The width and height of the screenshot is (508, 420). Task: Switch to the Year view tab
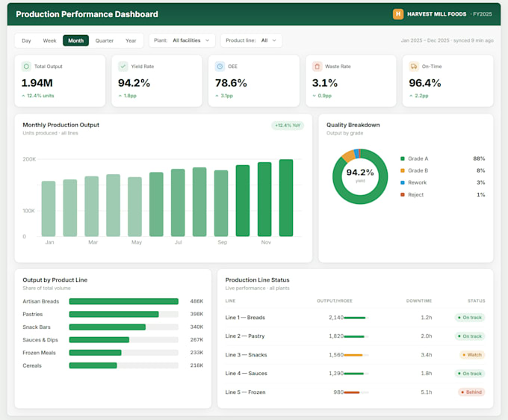(x=131, y=40)
